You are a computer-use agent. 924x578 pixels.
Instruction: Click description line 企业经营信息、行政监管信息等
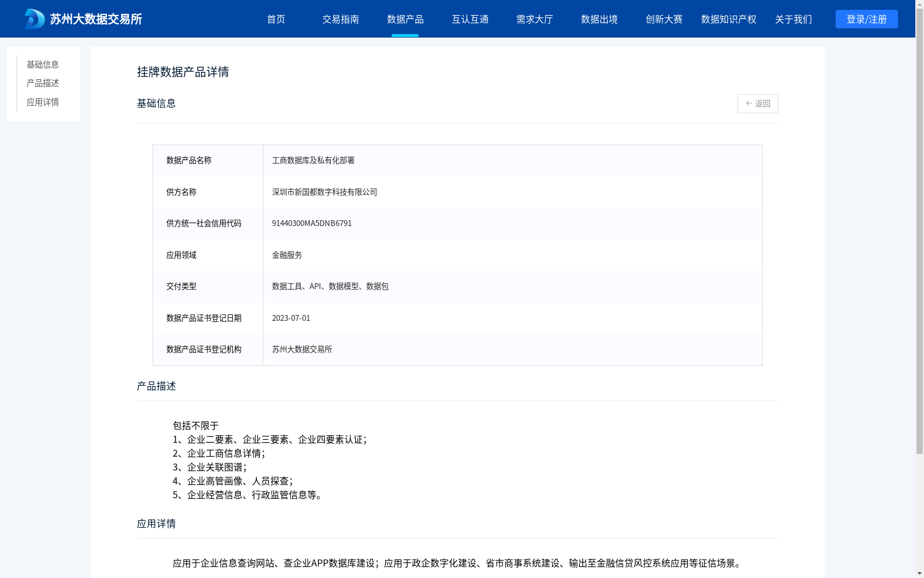tap(247, 495)
